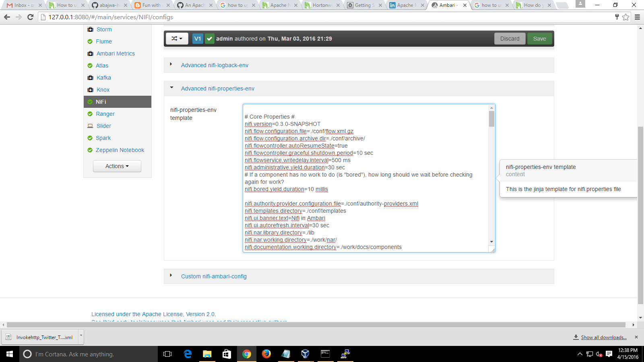
Task: Click the File Explorer taskbar icon
Action: point(207,354)
